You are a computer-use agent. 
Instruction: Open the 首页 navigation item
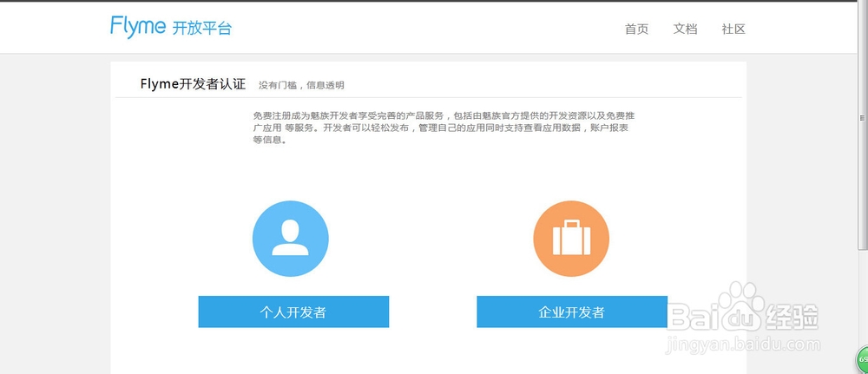636,30
